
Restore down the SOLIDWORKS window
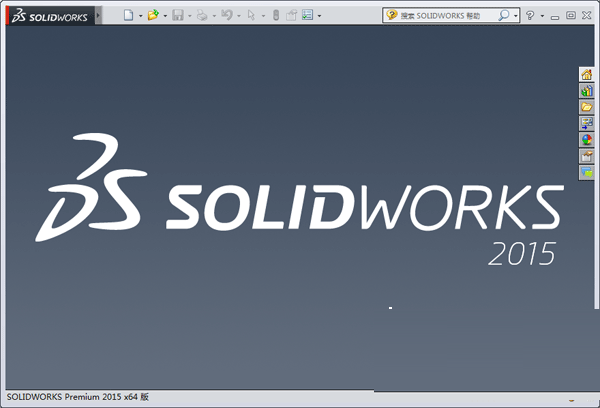tap(571, 15)
